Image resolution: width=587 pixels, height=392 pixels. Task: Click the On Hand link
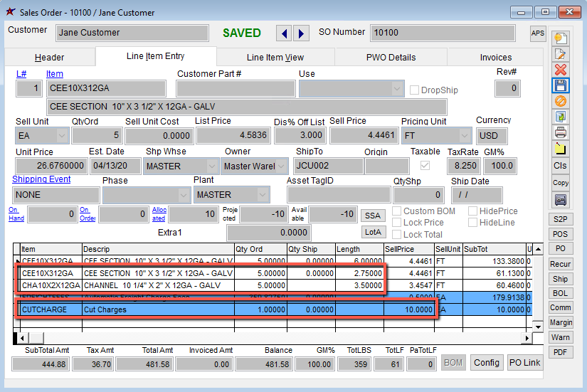click(x=16, y=213)
